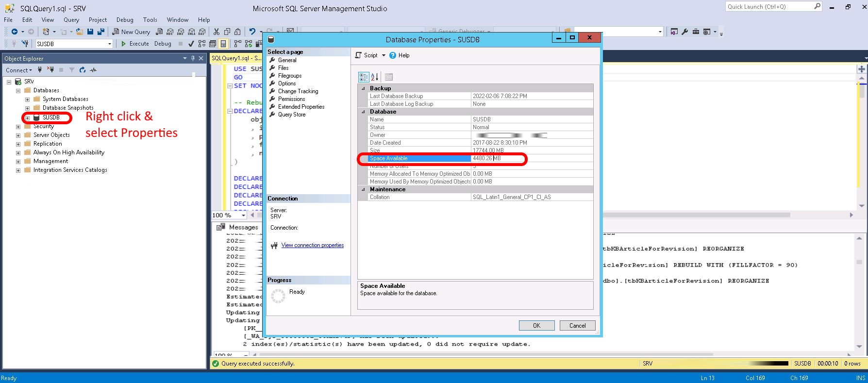Click the Quick Launch search field

click(x=768, y=6)
